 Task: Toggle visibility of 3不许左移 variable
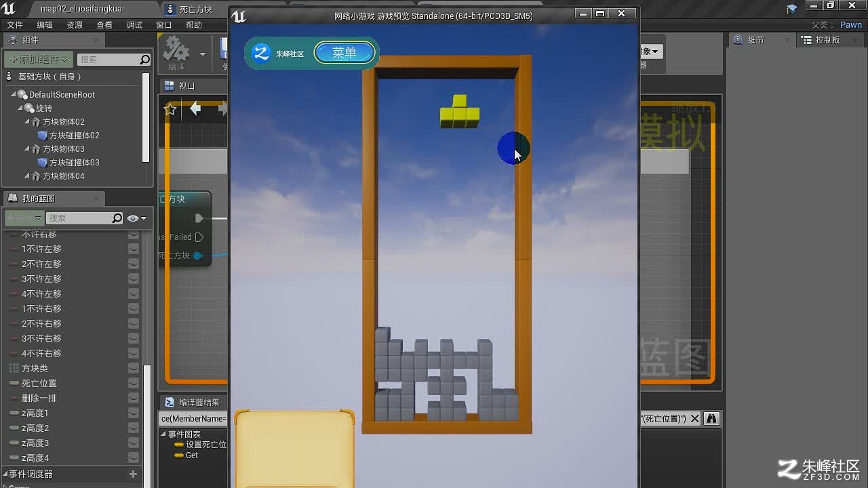click(x=134, y=279)
